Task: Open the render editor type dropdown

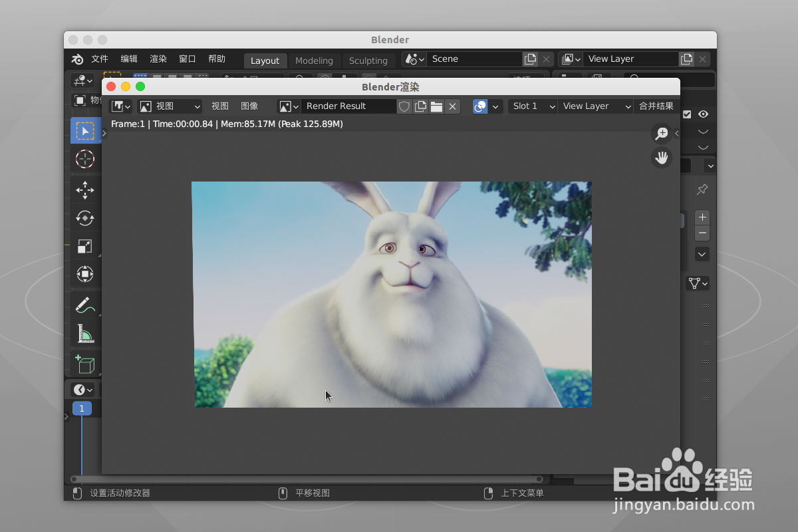Action: click(121, 106)
